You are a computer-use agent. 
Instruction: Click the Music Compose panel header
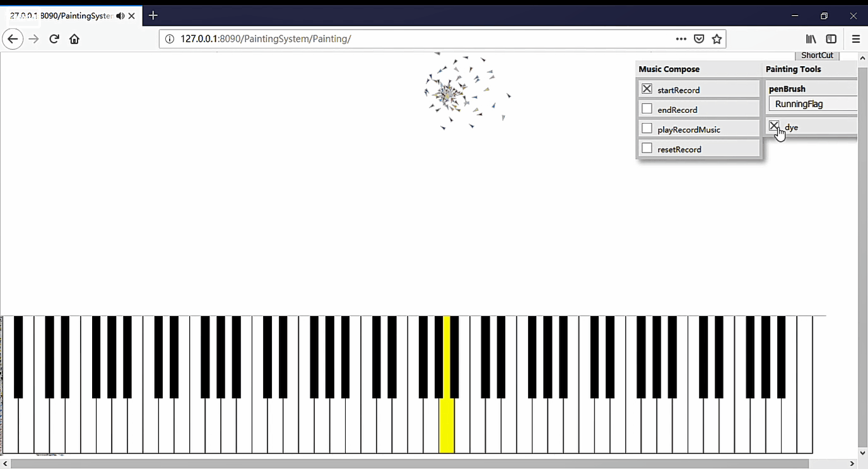pos(699,69)
